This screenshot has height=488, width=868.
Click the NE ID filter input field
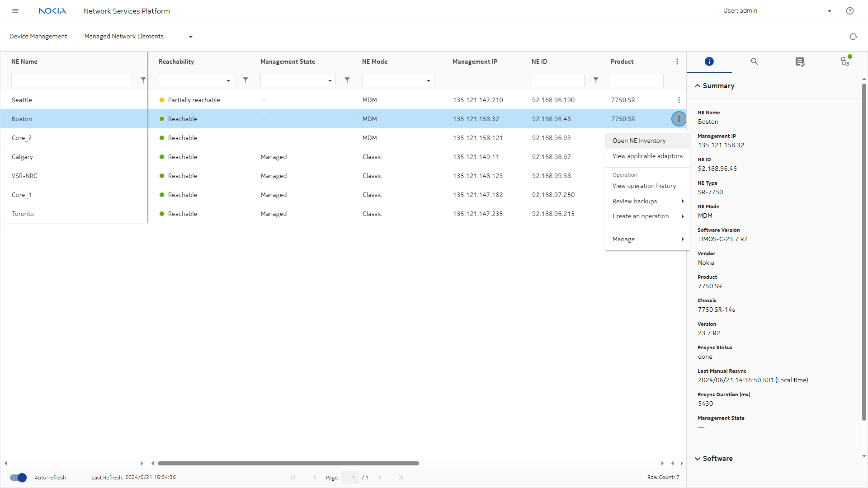(557, 80)
